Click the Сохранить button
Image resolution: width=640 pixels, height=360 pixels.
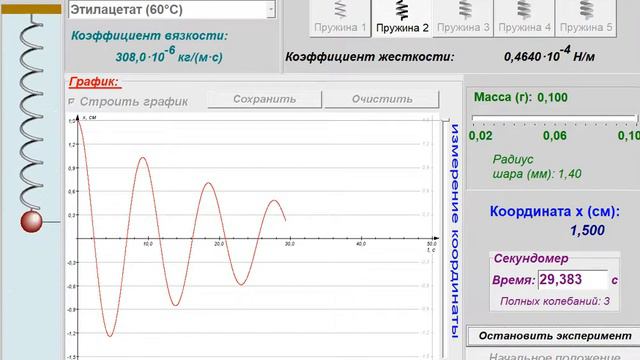pyautogui.click(x=264, y=99)
